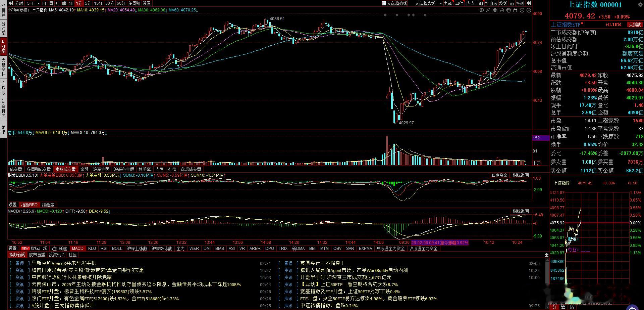Select the 沪深上涨数 indicator tab
The height and width of the screenshot is (310, 644).
coord(137,249)
